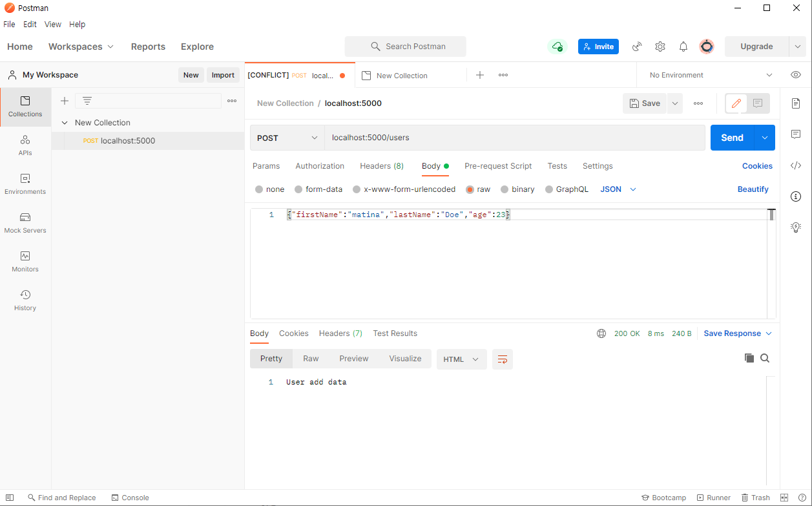Toggle the sidebar icon in status bar

pyautogui.click(x=10, y=498)
